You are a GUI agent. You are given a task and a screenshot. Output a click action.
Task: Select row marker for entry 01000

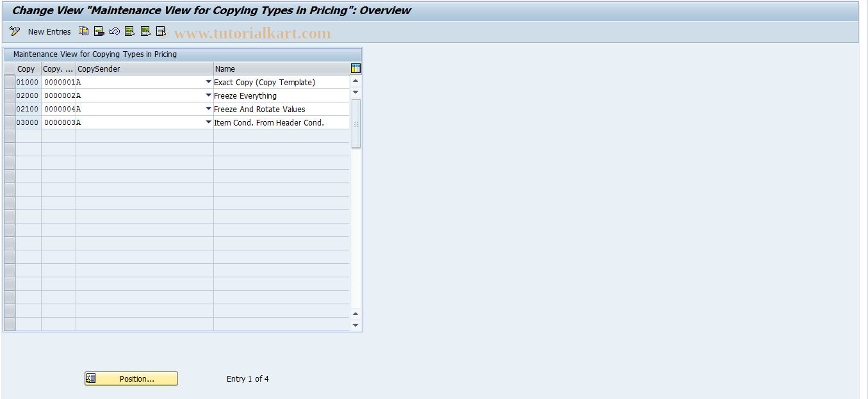(x=10, y=82)
